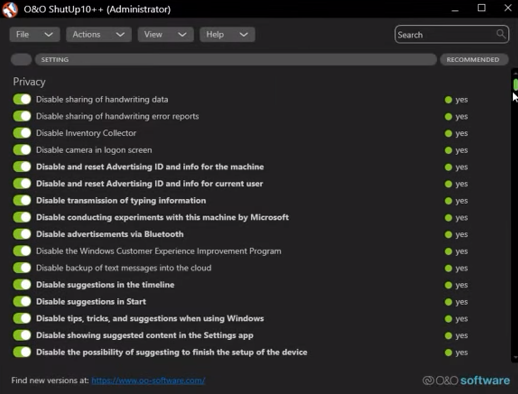Click the blank status column header pill
Viewport: 518px width, 394px height.
click(x=21, y=60)
